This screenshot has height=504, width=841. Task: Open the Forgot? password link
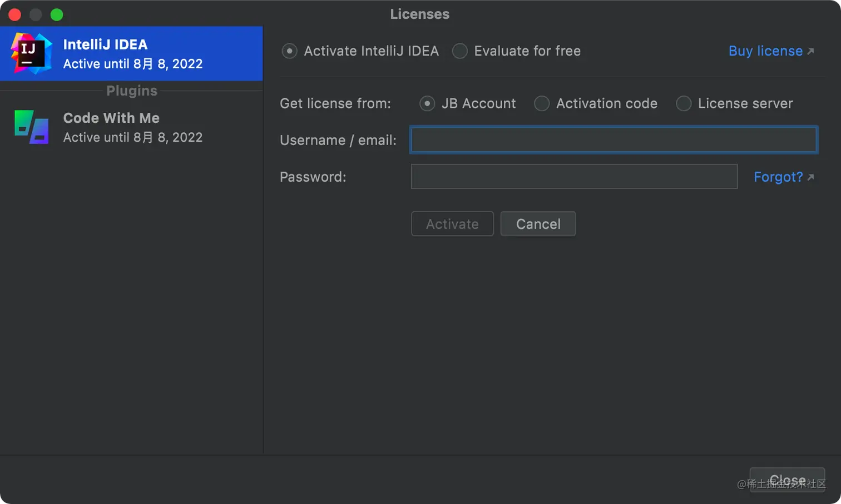(x=784, y=177)
